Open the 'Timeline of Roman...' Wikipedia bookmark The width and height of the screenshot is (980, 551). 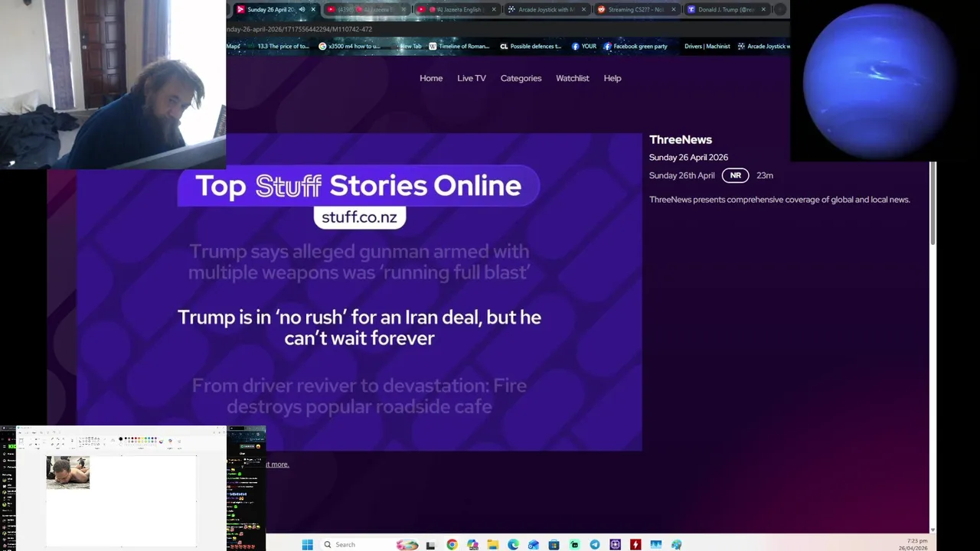[x=459, y=46]
